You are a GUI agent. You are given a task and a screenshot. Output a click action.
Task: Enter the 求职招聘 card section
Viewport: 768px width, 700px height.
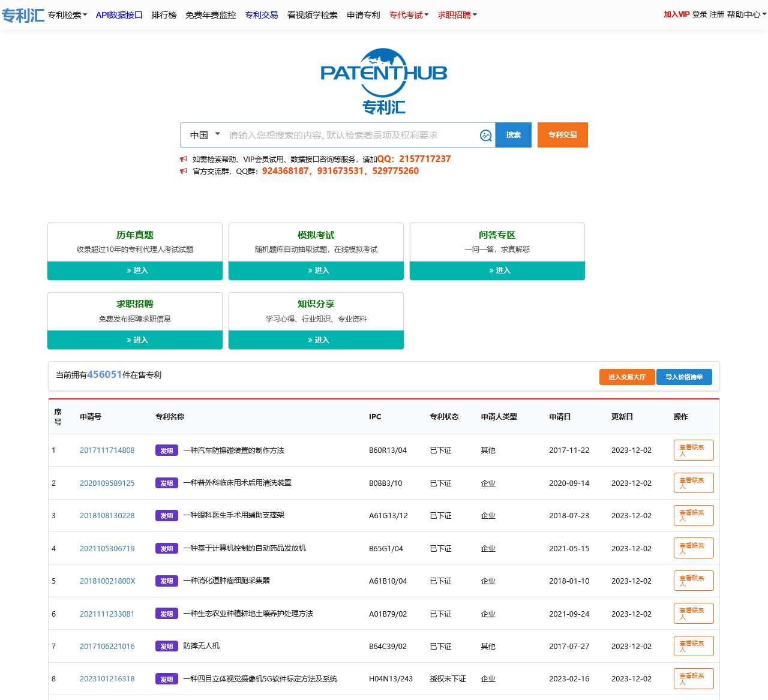pyautogui.click(x=135, y=340)
